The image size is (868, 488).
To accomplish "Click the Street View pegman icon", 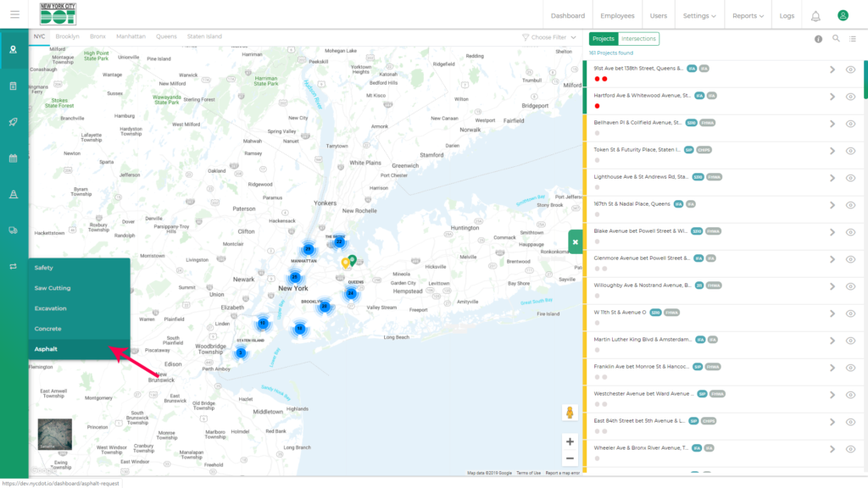I will (x=570, y=413).
